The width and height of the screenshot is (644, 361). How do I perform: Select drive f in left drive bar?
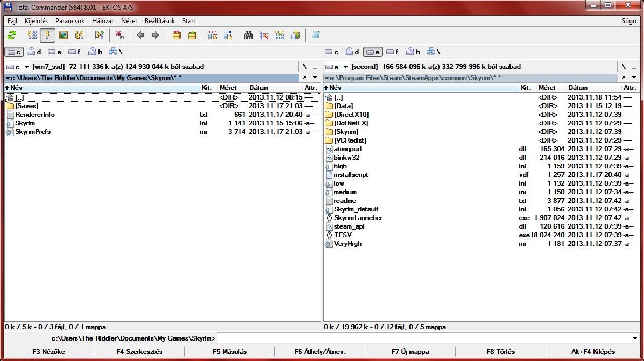[x=74, y=52]
